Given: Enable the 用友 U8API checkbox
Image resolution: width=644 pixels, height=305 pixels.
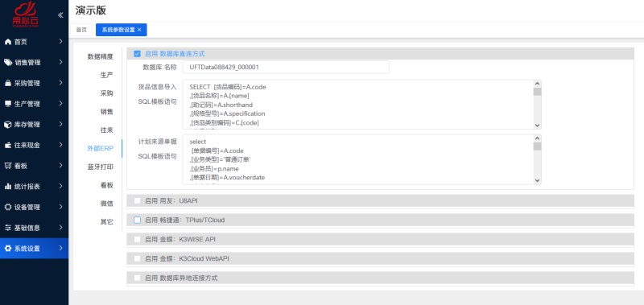Looking at the screenshot, I should pyautogui.click(x=137, y=200).
